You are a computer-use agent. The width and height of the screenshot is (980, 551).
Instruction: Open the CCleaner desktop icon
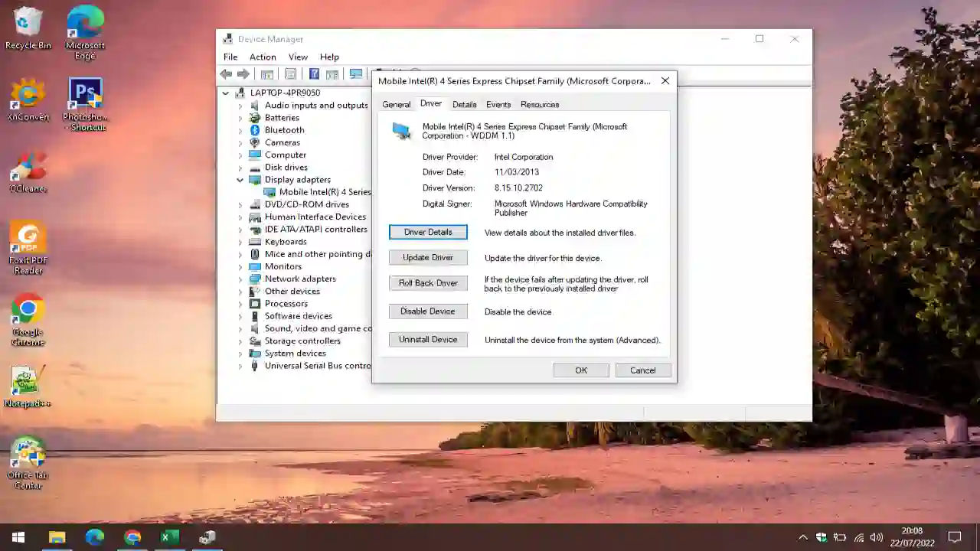coord(28,171)
